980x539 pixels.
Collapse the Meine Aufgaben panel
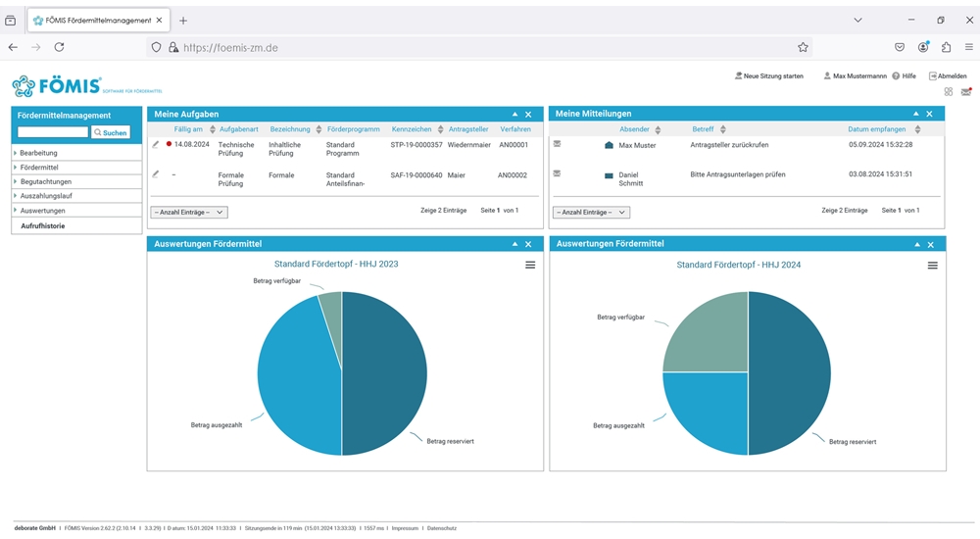(x=515, y=115)
